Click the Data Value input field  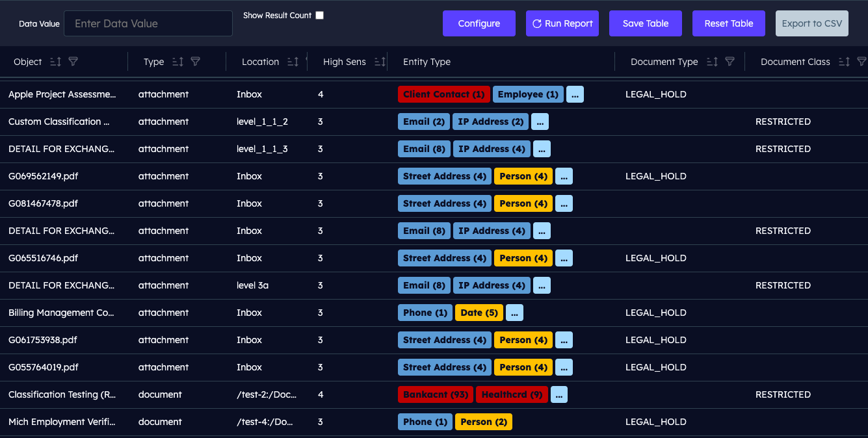(148, 23)
